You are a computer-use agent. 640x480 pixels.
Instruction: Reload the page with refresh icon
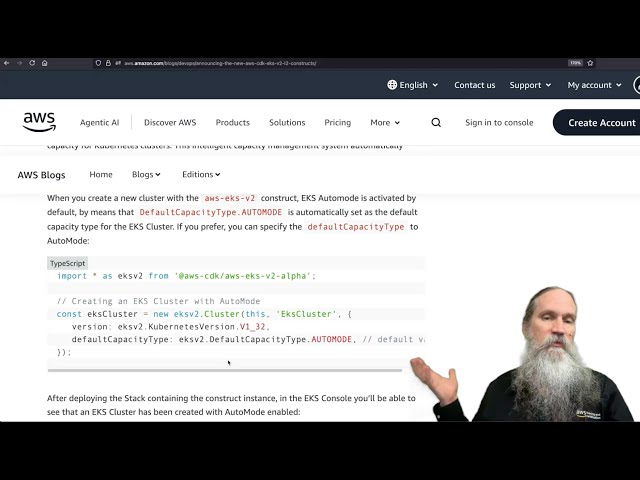click(x=32, y=63)
